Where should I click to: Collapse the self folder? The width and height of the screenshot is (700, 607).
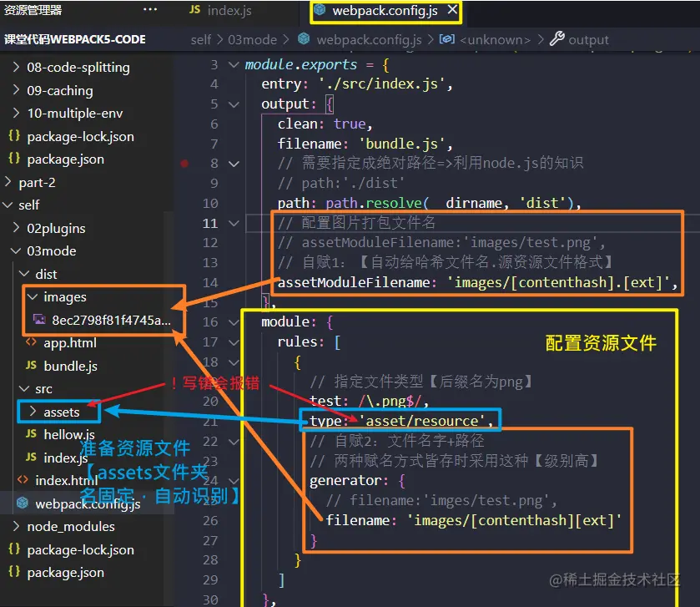click(29, 205)
